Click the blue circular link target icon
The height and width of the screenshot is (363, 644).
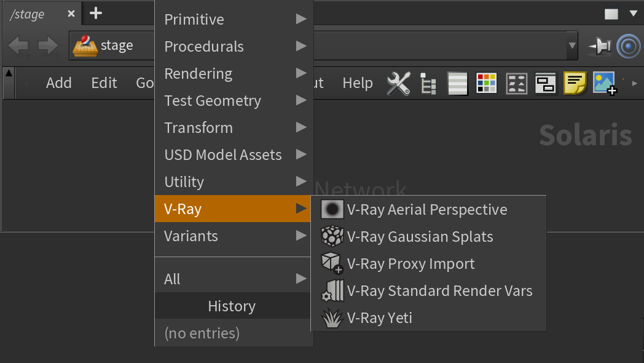[629, 46]
